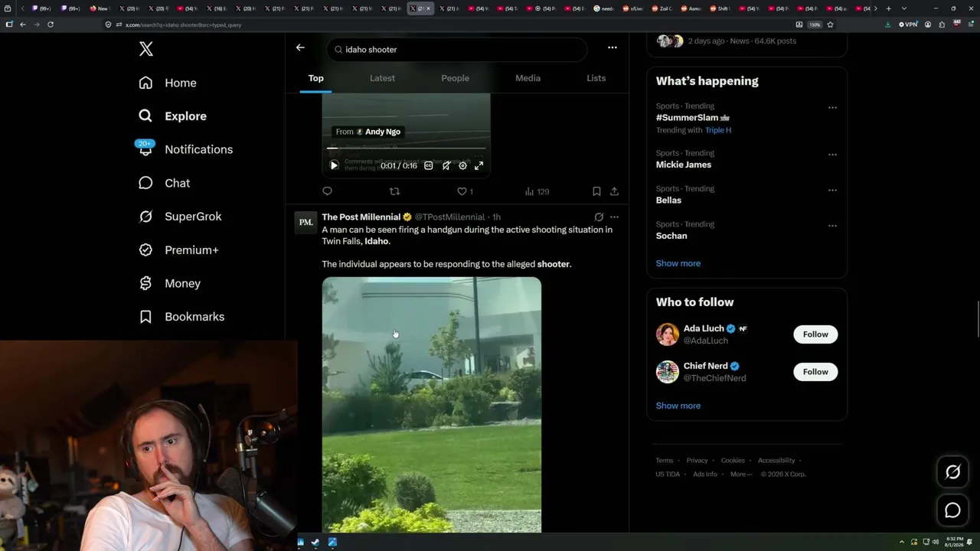
Task: Open The Post Millennial profile avatar
Action: (x=305, y=223)
